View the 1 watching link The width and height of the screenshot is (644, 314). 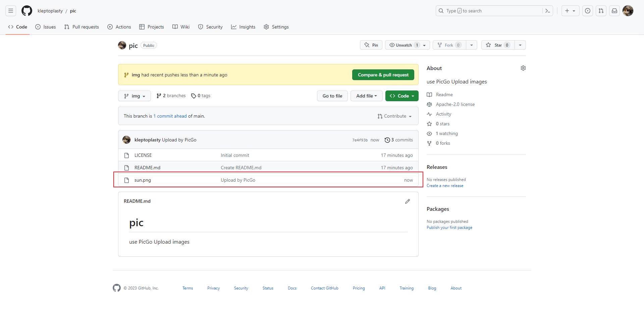tap(442, 133)
